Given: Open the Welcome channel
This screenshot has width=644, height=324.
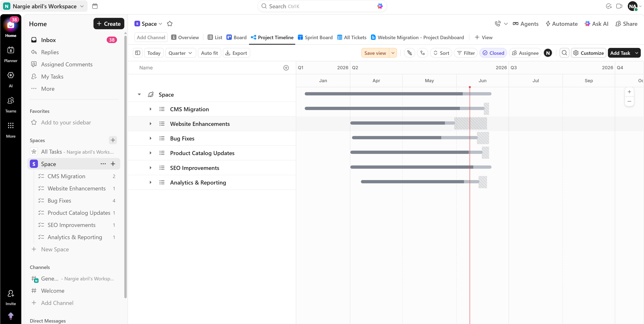Looking at the screenshot, I should pyautogui.click(x=74, y=291).
